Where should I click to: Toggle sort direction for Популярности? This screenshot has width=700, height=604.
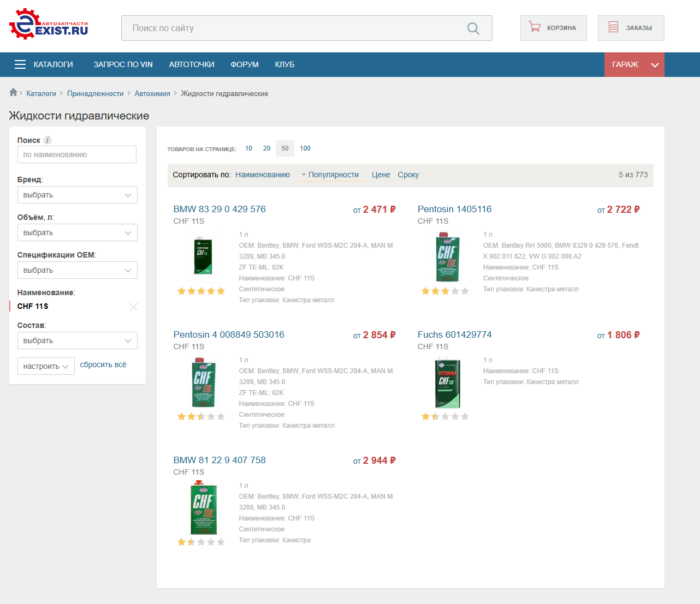[x=304, y=175]
